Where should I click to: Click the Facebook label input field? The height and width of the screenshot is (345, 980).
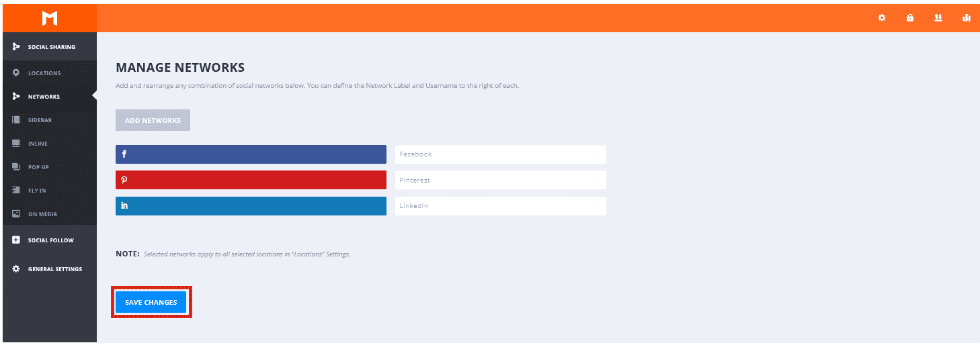(x=501, y=154)
